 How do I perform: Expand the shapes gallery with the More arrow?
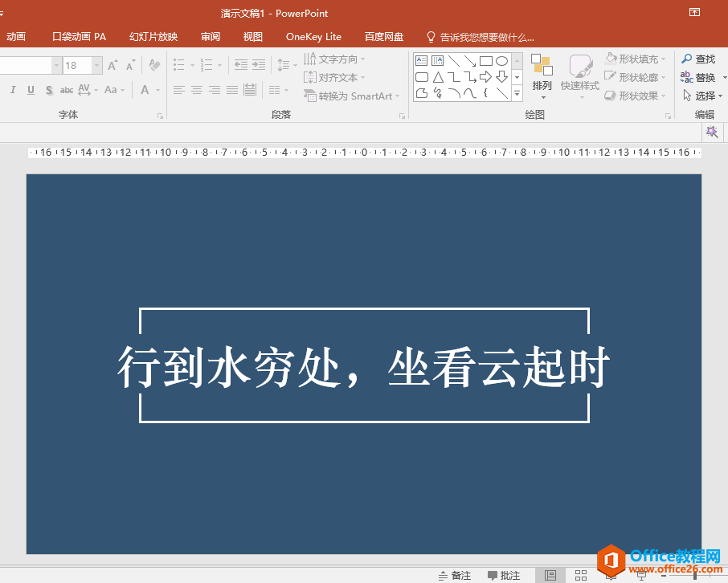(515, 94)
